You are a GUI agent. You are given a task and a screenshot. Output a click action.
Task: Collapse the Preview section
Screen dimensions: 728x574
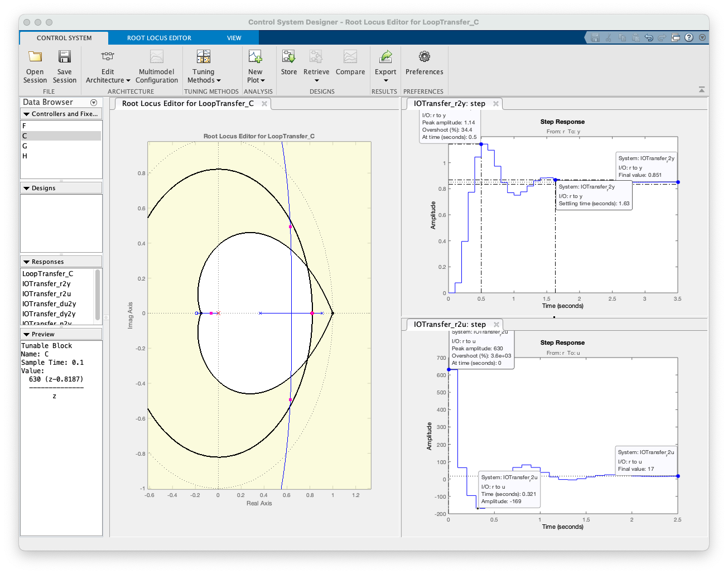pyautogui.click(x=26, y=335)
